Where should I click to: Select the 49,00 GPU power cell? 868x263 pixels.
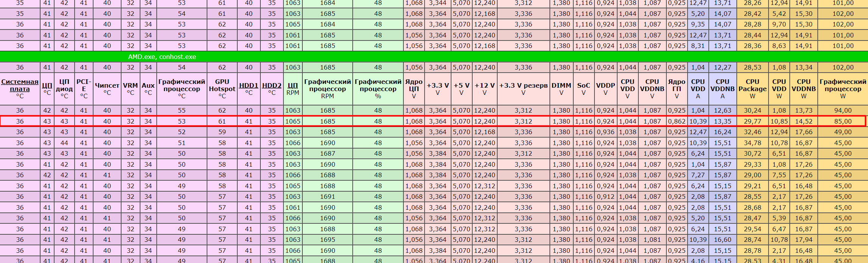point(843,132)
